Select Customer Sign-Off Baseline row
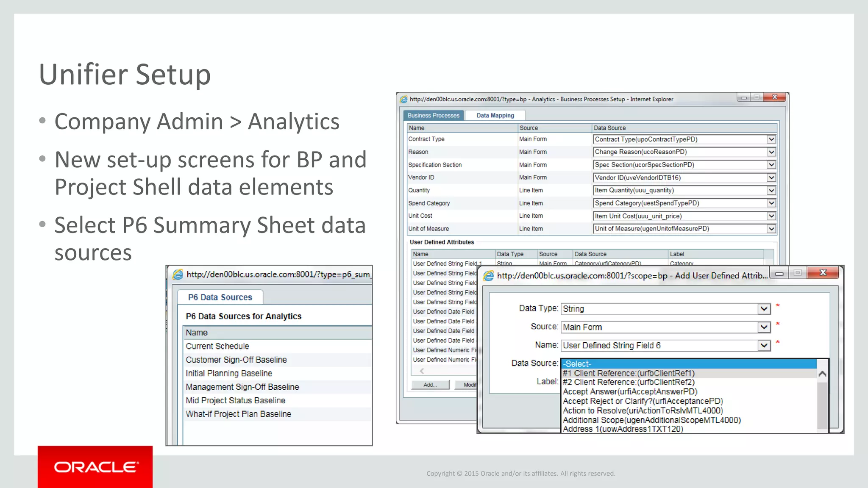868x488 pixels. pyautogui.click(x=278, y=360)
